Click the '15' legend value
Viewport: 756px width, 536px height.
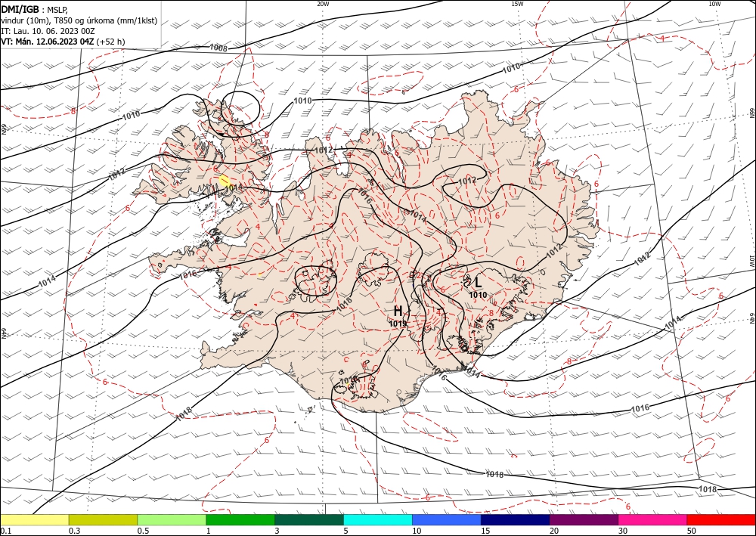485,531
